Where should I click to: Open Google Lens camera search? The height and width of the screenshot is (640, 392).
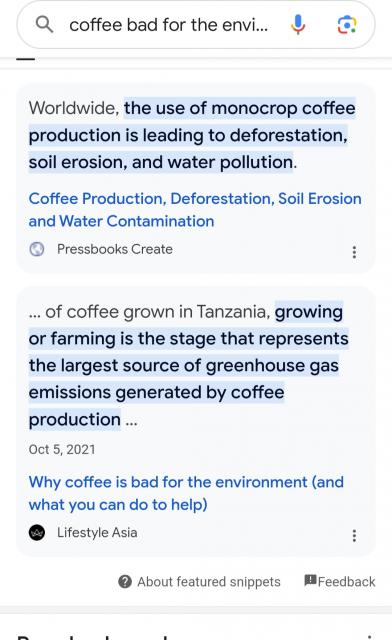click(x=347, y=24)
